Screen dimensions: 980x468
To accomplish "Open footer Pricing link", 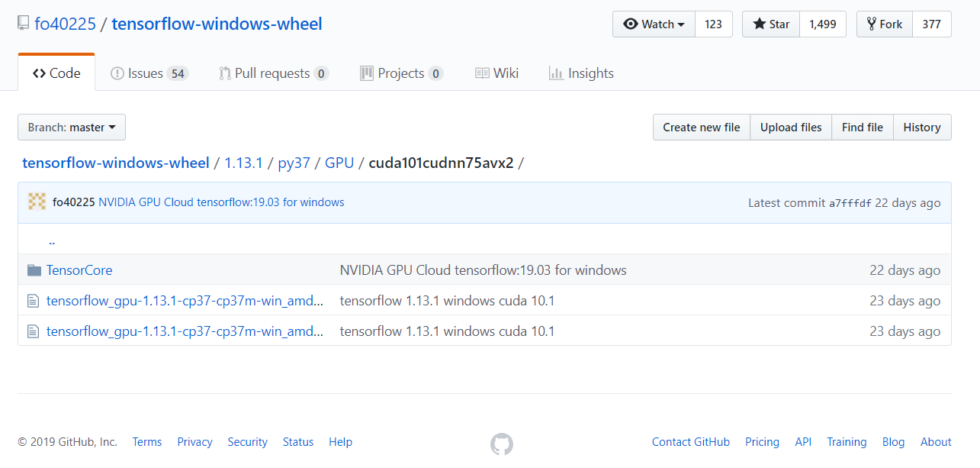I will 763,442.
